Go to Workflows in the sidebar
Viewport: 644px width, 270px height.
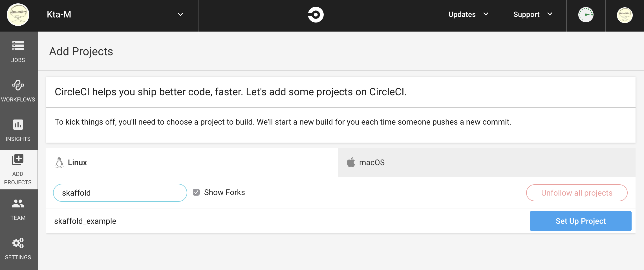[x=18, y=85]
